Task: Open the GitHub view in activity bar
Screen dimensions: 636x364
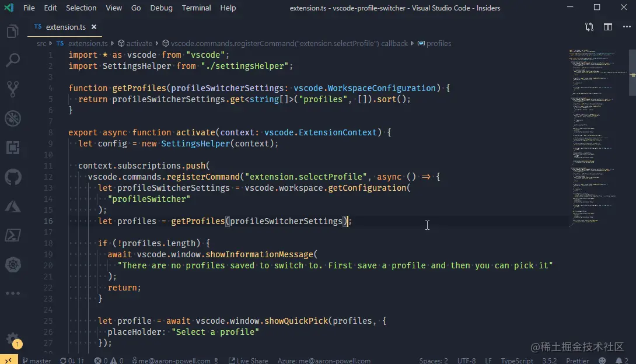Action: (13, 177)
